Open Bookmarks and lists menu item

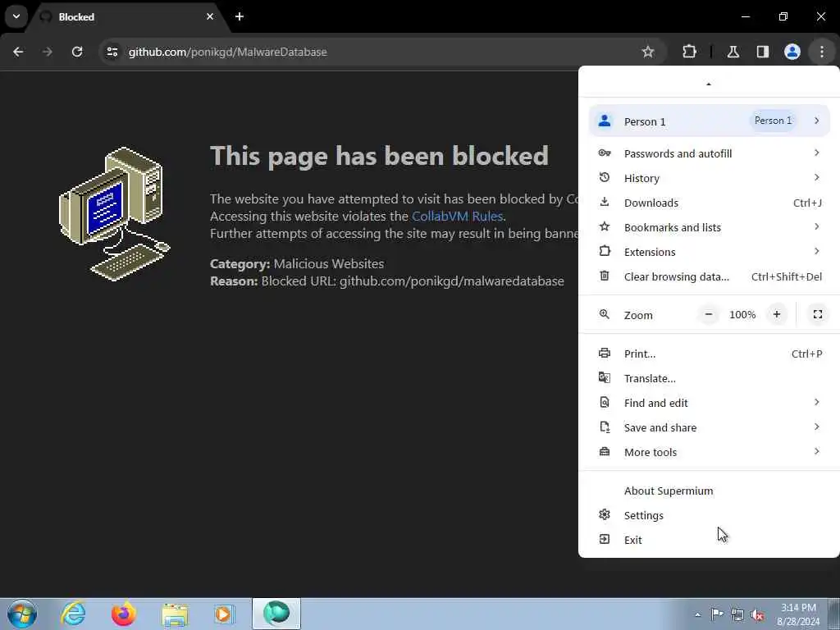pos(710,228)
